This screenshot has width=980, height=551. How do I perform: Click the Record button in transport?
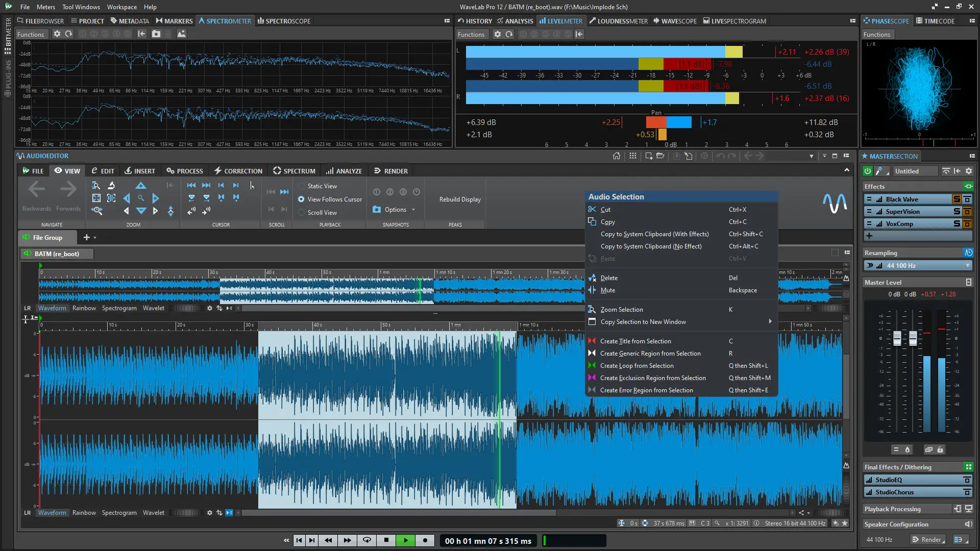pyautogui.click(x=425, y=540)
